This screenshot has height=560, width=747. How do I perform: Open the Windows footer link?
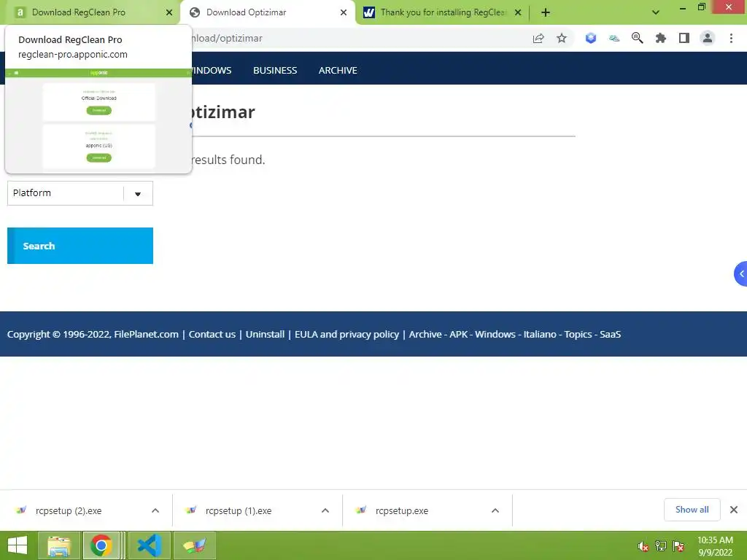(495, 334)
